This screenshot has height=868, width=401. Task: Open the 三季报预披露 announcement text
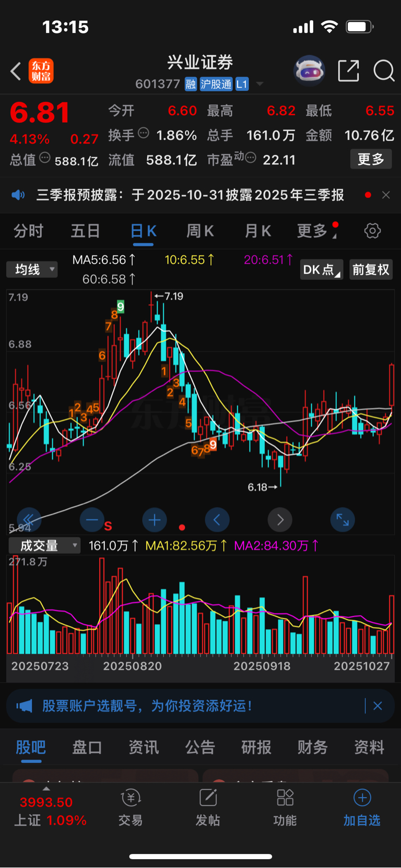tap(190, 195)
